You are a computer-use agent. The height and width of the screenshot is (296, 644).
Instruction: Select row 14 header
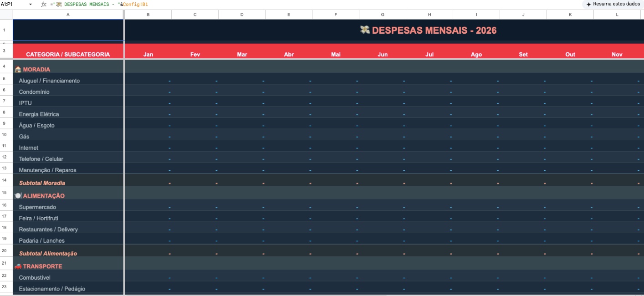point(4,180)
